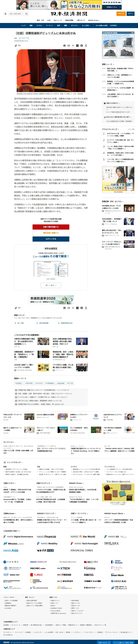Screen dimensions: 138x644
Task: Expand the 国際 navigation dropdown
Action: pos(66,26)
